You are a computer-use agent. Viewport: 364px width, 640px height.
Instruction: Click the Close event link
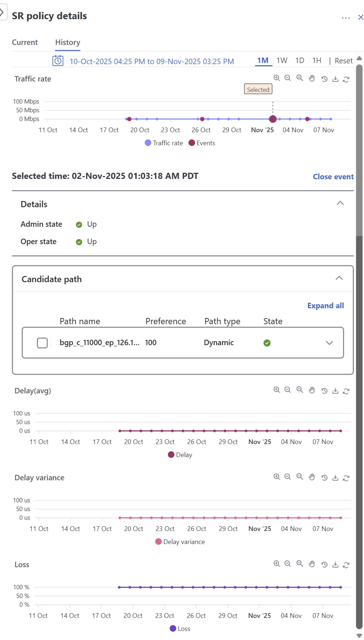[333, 177]
